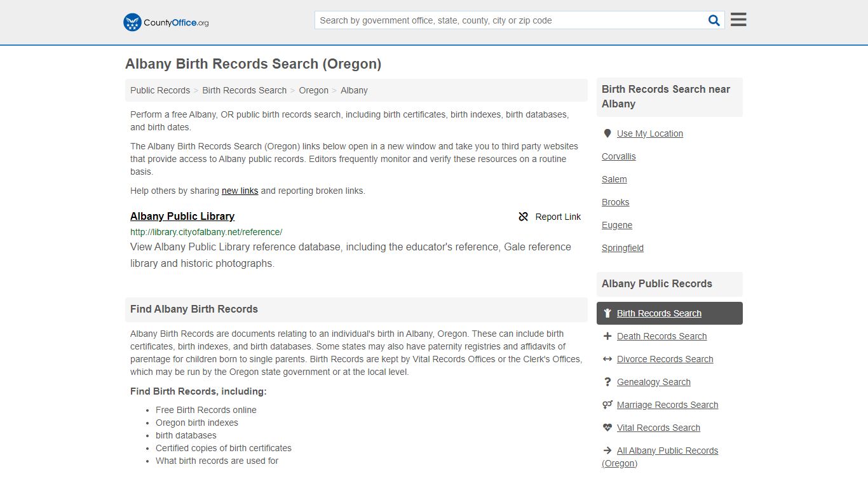Click the CountyOffice.org logo

coord(166,22)
